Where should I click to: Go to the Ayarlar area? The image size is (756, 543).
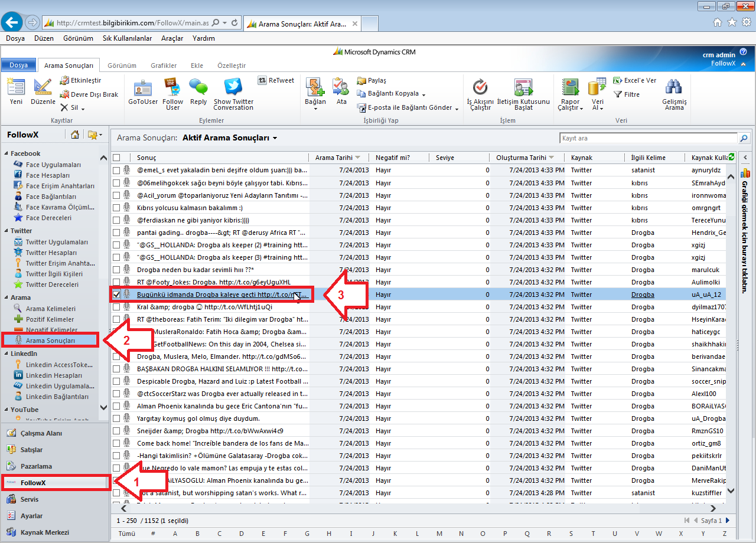click(31, 516)
